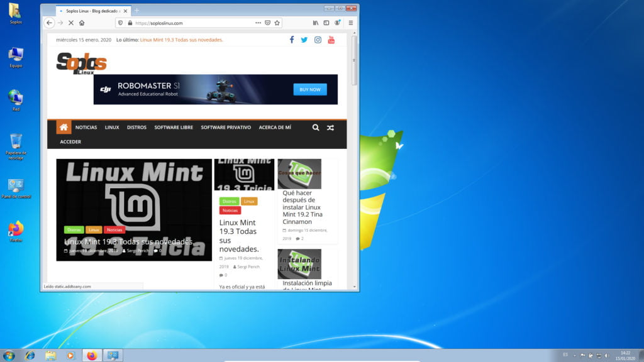This screenshot has height=362, width=644.
Task: Save page to Pocket icon
Action: [x=267, y=23]
